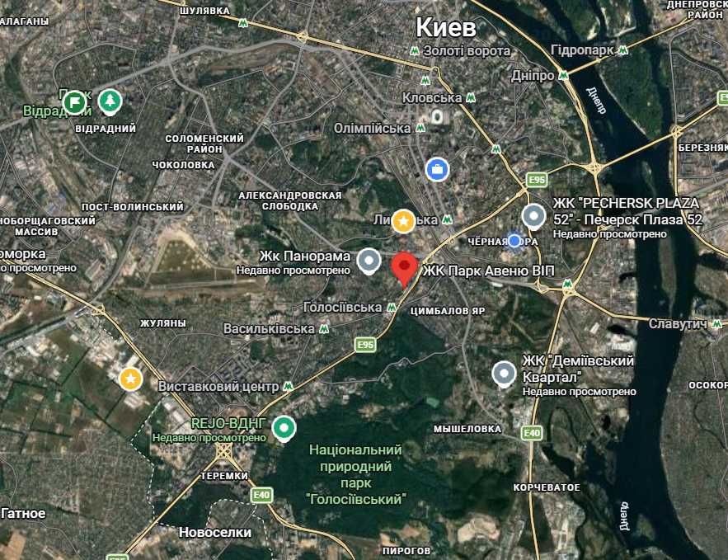
Task: Click the blue current location dot
Action: coord(514,241)
